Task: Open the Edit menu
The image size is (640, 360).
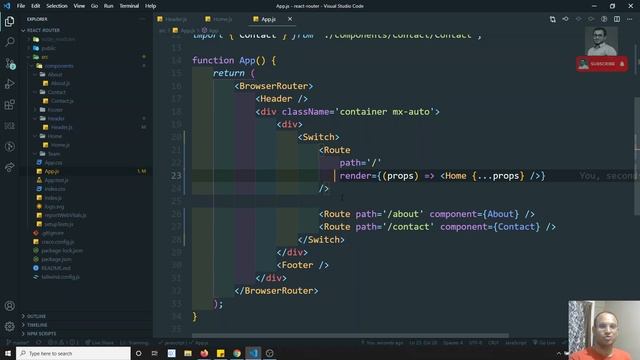Action: [x=36, y=6]
